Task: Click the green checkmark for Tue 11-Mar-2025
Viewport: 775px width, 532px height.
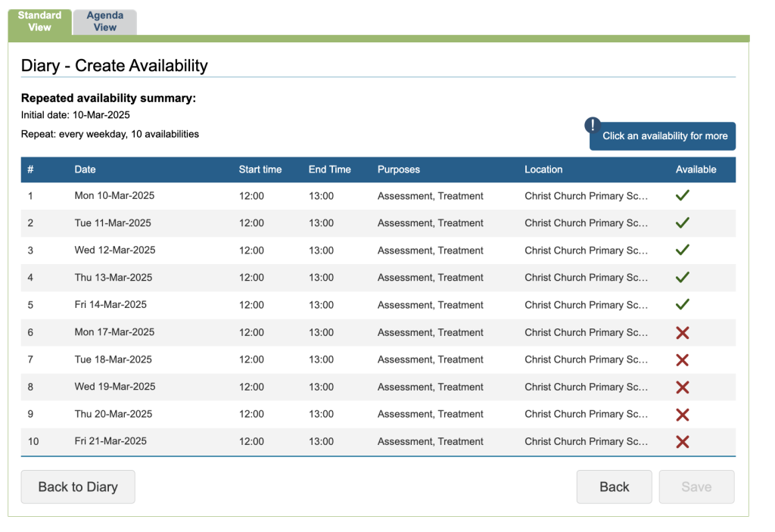Action: tap(682, 222)
